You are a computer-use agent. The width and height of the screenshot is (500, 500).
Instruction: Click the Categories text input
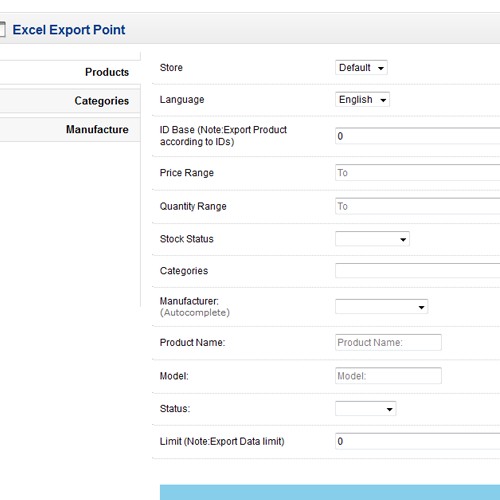(418, 271)
